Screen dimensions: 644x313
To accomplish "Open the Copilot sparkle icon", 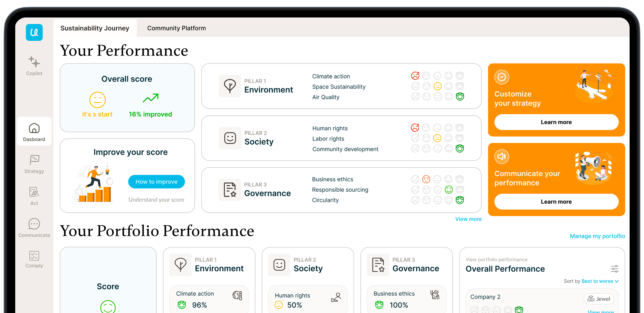I will (34, 62).
